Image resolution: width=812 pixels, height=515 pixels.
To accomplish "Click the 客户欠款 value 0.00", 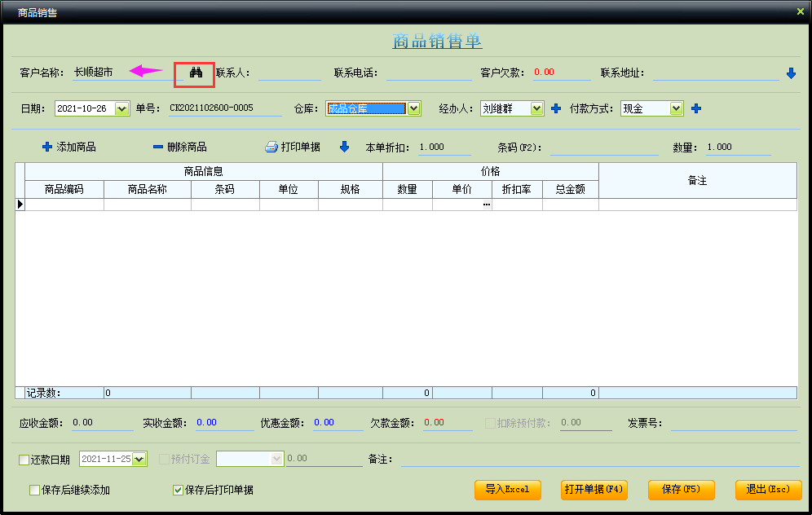I will click(x=545, y=72).
